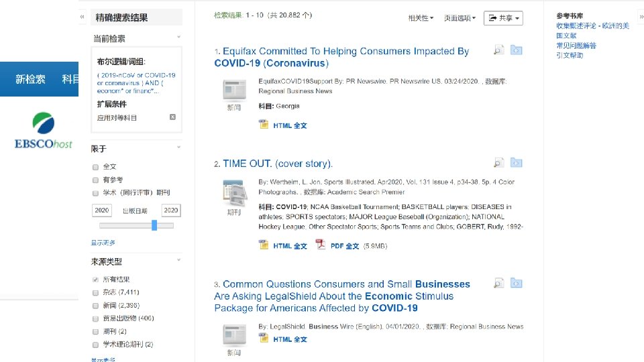Viewport: 644px width, 362px height.
Task: Open the share (共享) dropdown button
Action: (503, 18)
